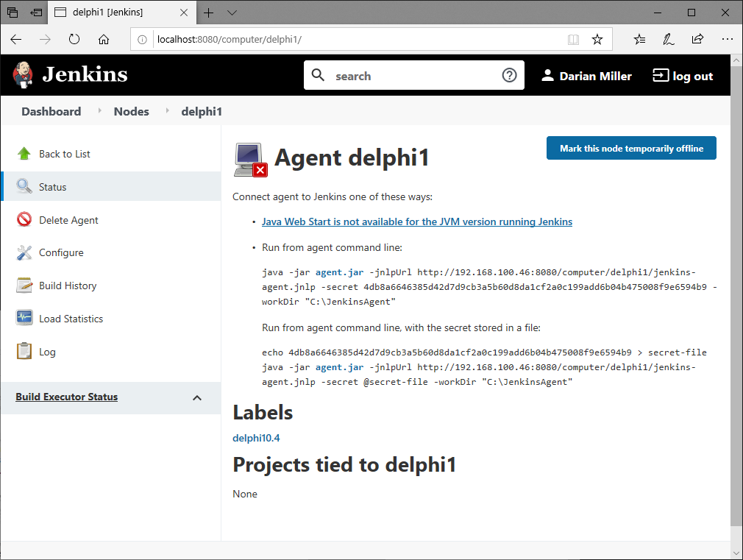Click the green Back to List arrow
743x560 pixels.
(24, 154)
